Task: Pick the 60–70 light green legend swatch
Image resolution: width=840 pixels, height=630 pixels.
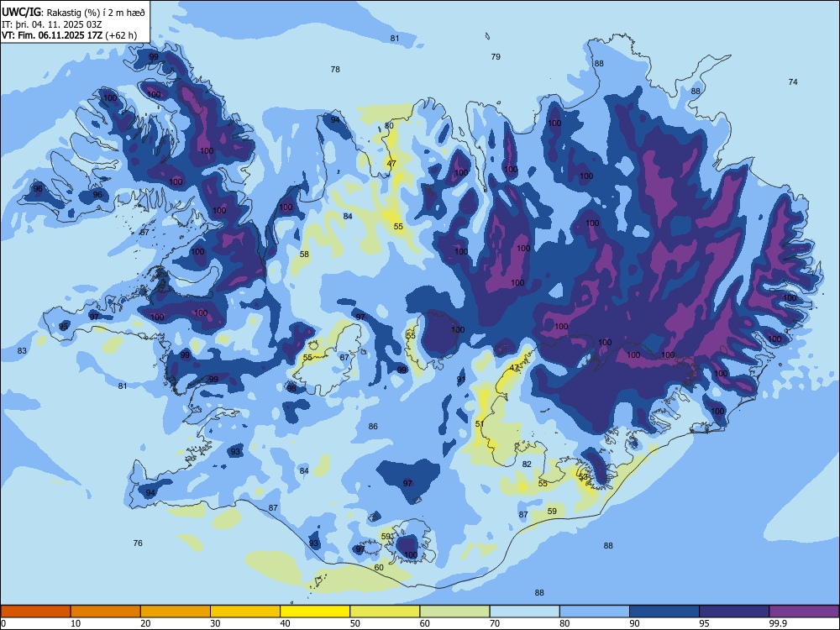Action: tap(454, 612)
